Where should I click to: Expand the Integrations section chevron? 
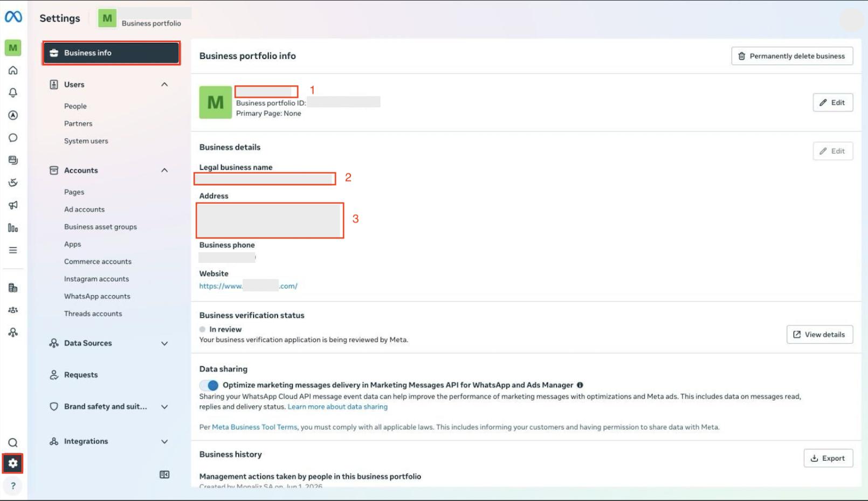click(x=164, y=441)
